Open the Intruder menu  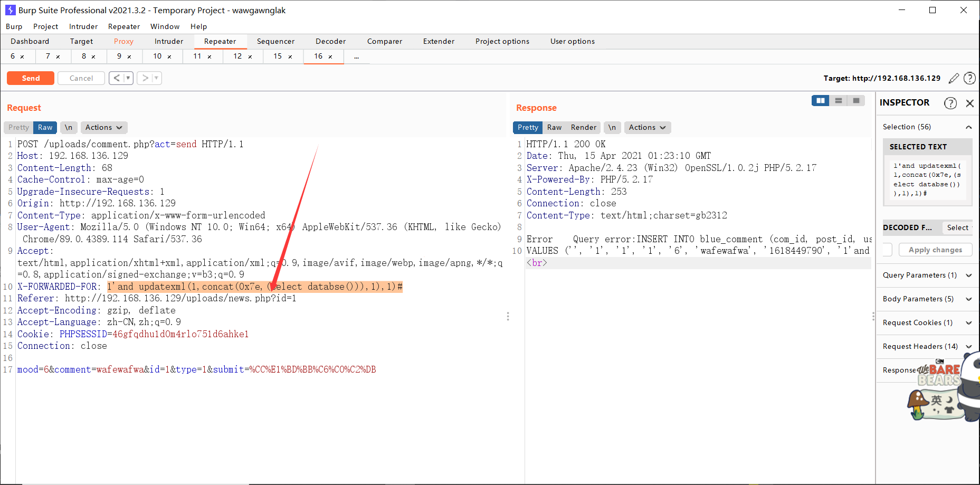83,26
